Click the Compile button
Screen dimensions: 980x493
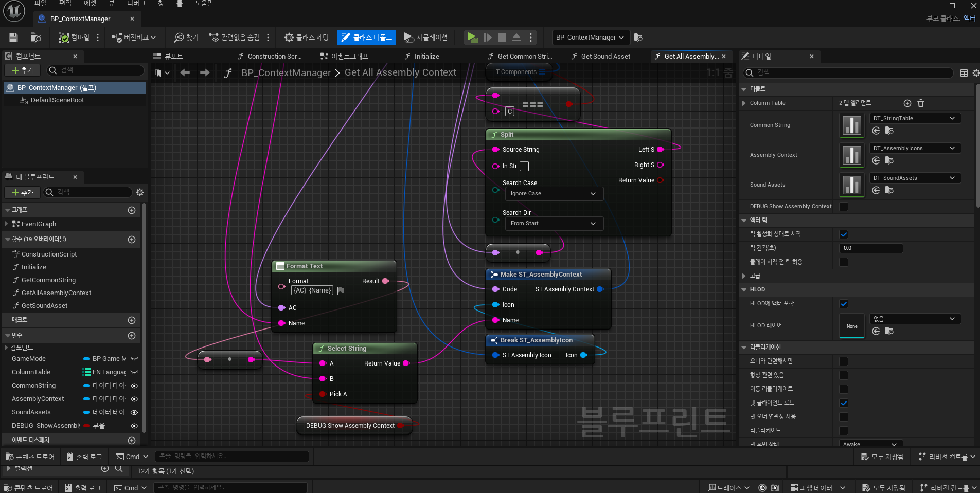click(75, 38)
